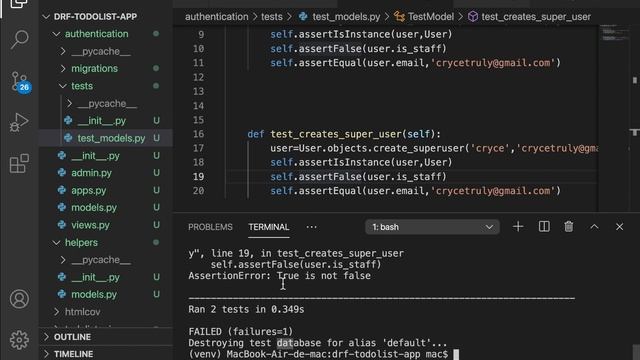
Task: Click 'AssertionError: True is not false' text
Action: (x=280, y=276)
